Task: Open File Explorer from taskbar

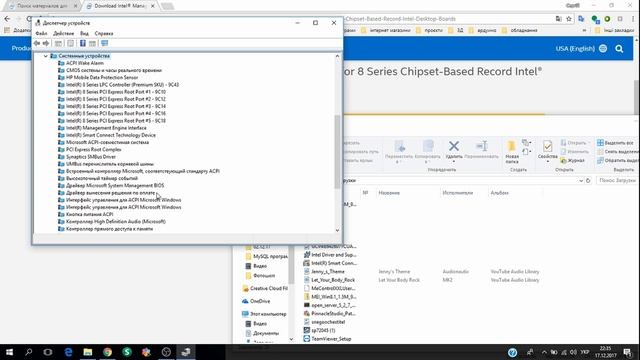Action: tap(88, 352)
